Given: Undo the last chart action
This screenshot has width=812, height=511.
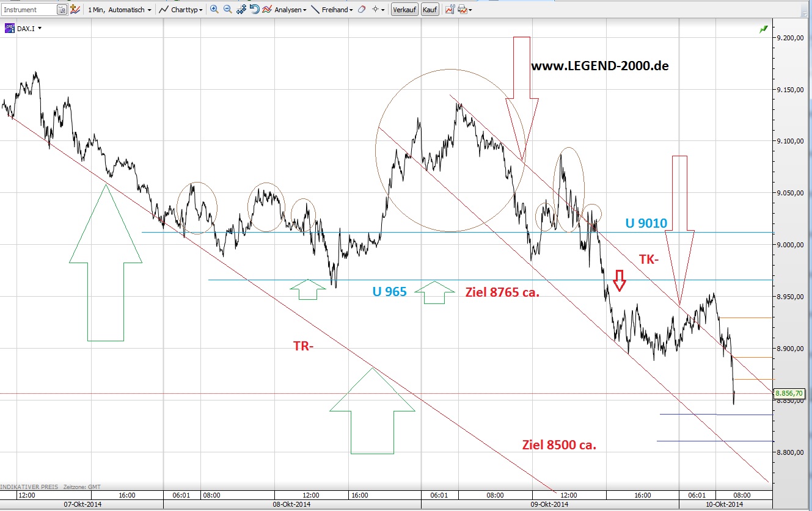Looking at the screenshot, I should pyautogui.click(x=254, y=9).
